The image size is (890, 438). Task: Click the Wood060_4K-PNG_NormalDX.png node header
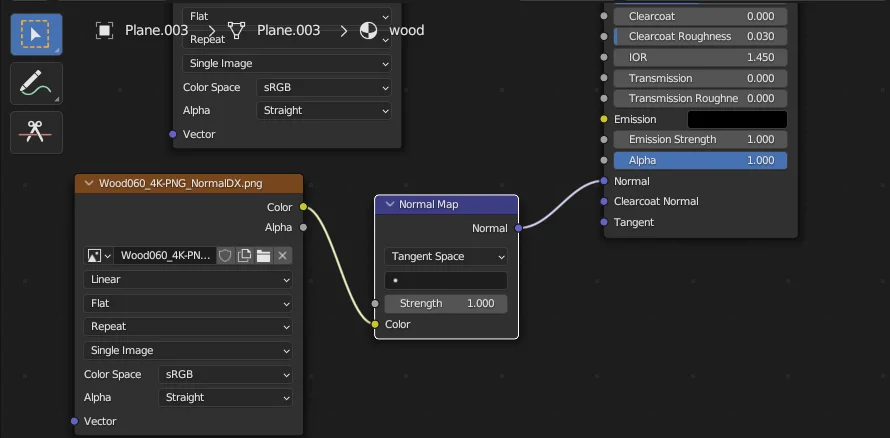tap(188, 183)
